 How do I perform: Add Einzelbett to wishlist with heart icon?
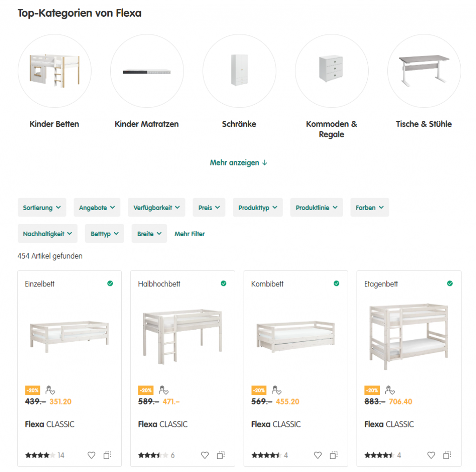92,455
